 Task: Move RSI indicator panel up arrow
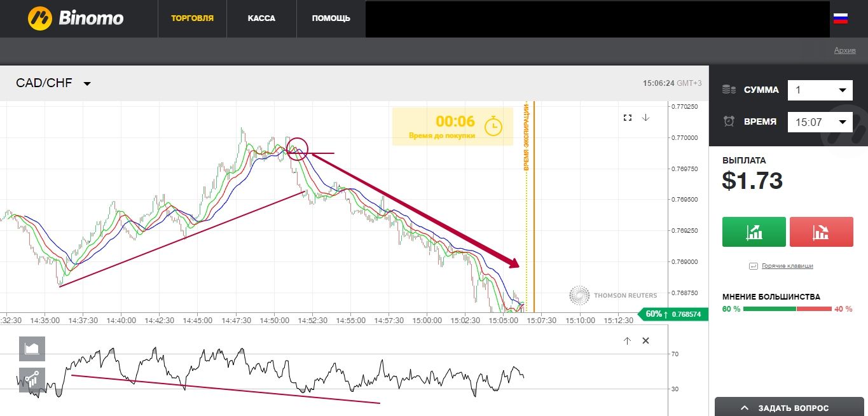click(627, 341)
